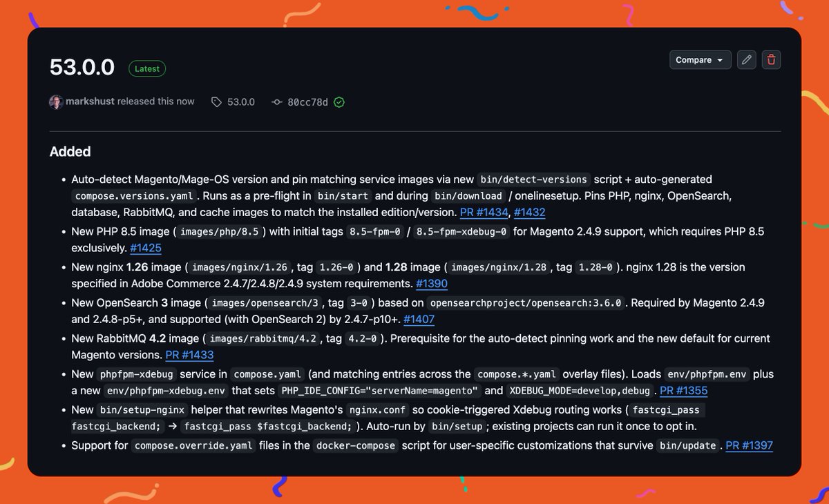Click the 53.0.0 release title
The image size is (829, 504).
(x=82, y=67)
